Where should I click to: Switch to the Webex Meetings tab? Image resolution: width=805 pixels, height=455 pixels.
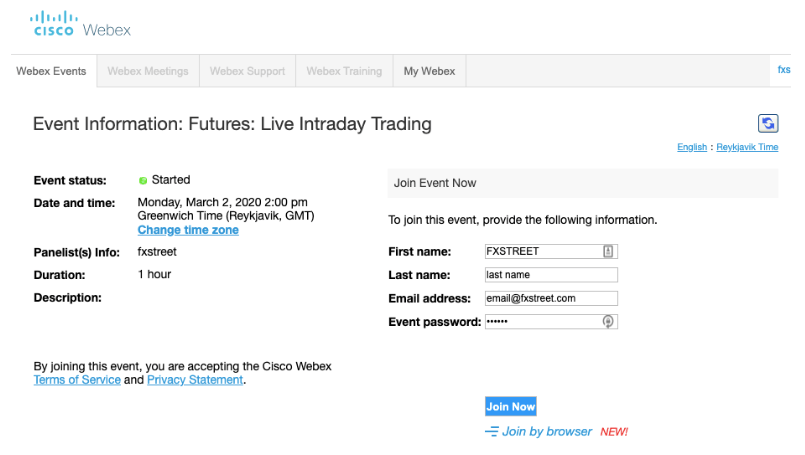148,71
